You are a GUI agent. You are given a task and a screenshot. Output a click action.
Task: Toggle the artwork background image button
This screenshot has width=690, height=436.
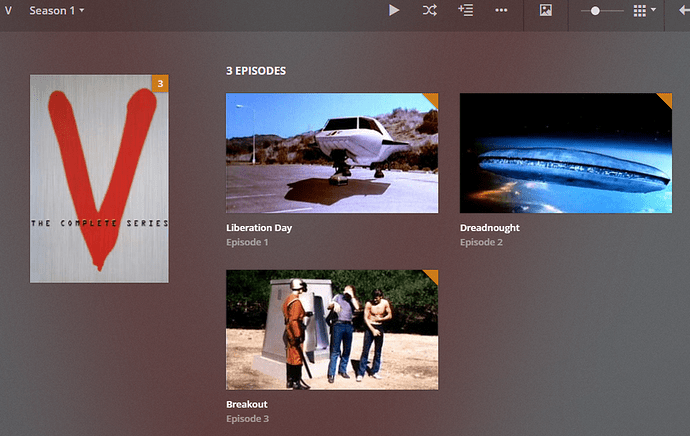coord(546,10)
